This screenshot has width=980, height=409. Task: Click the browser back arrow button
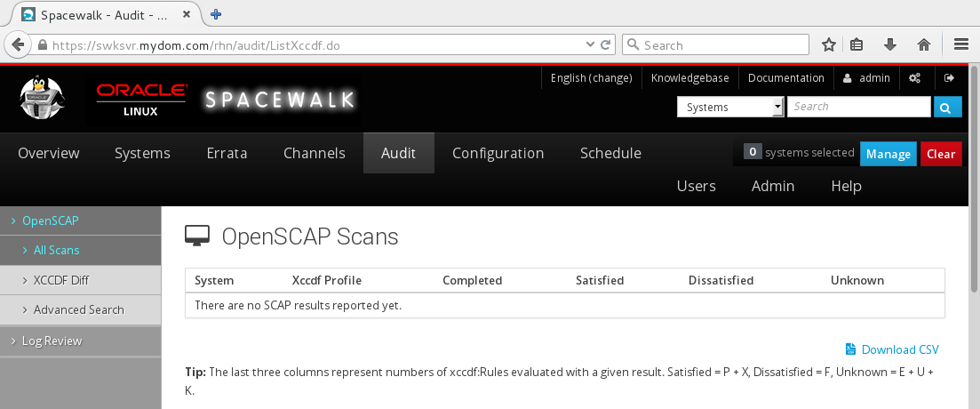tap(18, 45)
